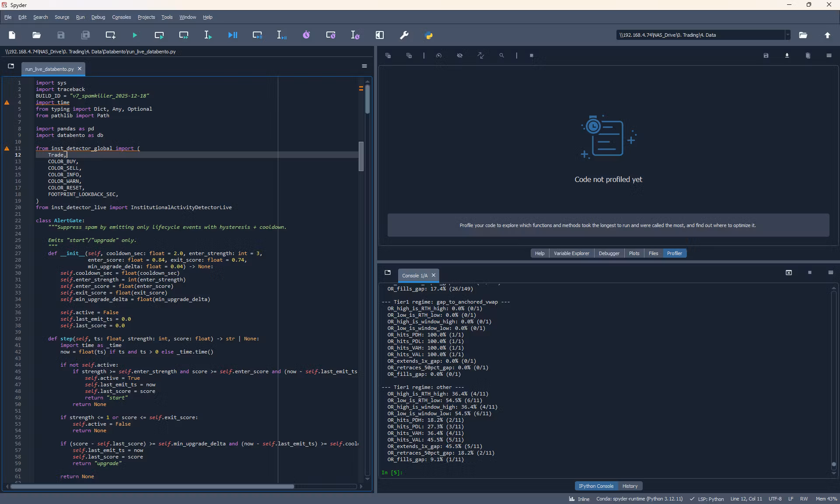Click the Debug file icon
This screenshot has width=840, height=504.
click(x=233, y=35)
